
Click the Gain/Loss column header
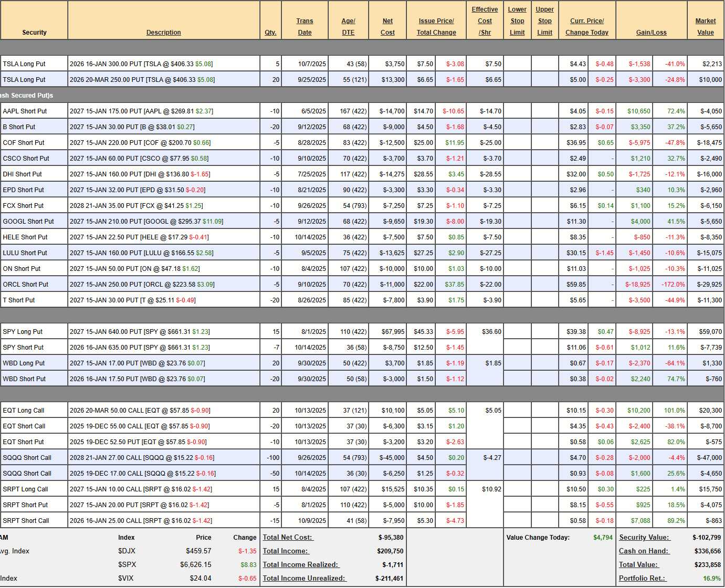(x=651, y=33)
